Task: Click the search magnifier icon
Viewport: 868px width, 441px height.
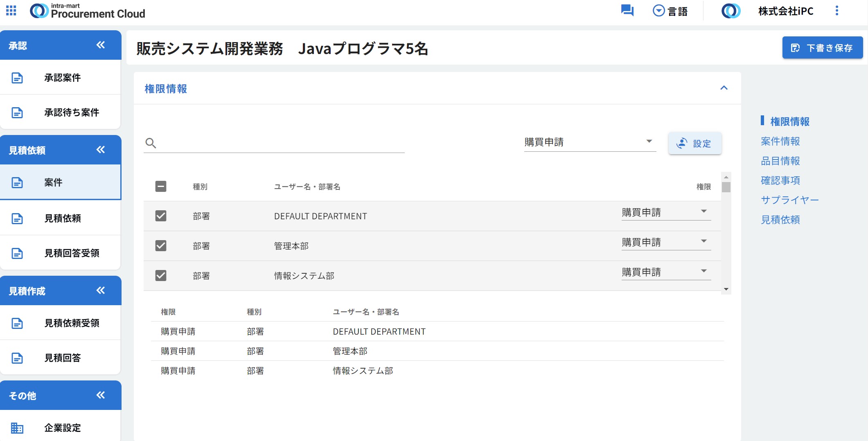Action: click(151, 143)
